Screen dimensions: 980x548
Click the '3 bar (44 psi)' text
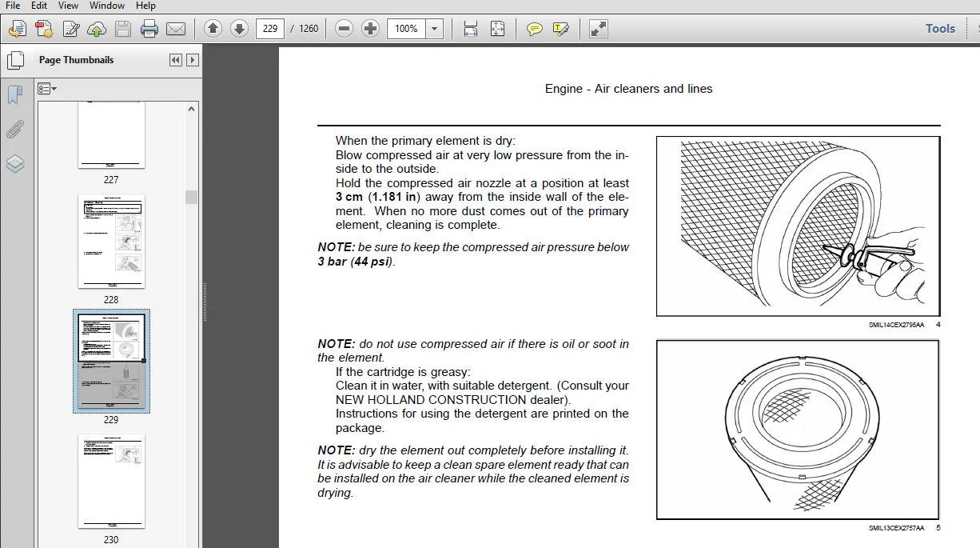(x=356, y=262)
